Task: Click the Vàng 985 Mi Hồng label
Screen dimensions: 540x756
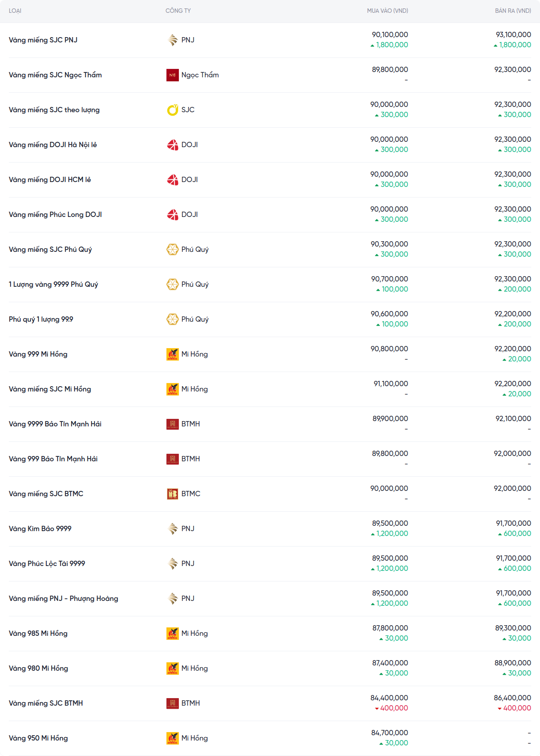Action: [x=38, y=634]
